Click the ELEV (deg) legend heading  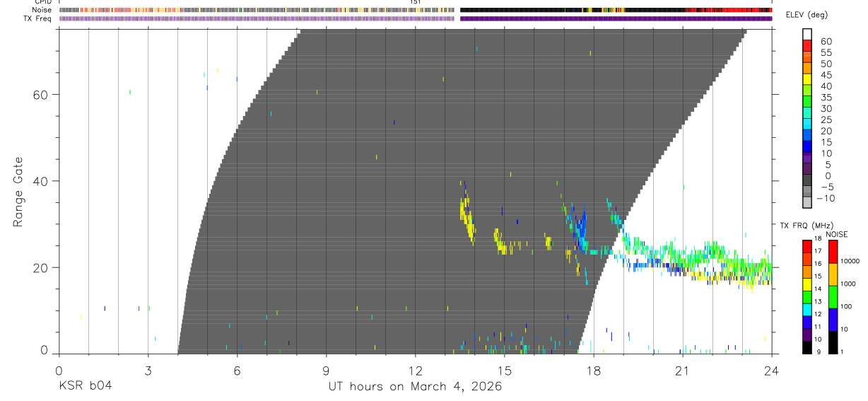coord(807,15)
